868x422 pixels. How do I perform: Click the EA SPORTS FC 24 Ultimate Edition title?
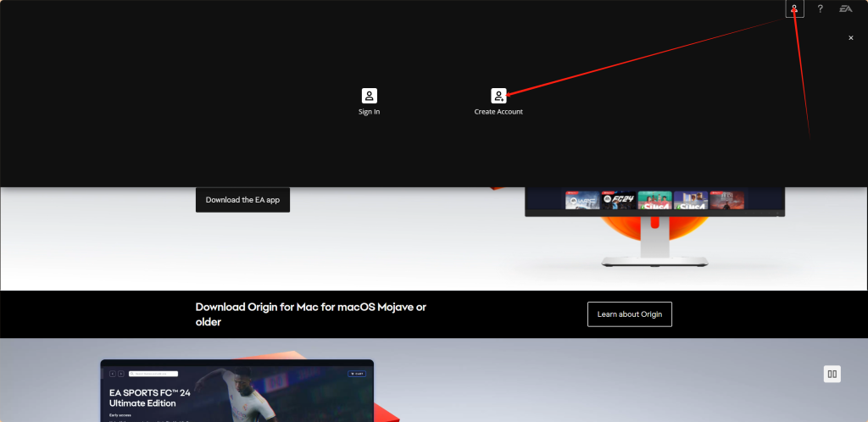pos(149,397)
